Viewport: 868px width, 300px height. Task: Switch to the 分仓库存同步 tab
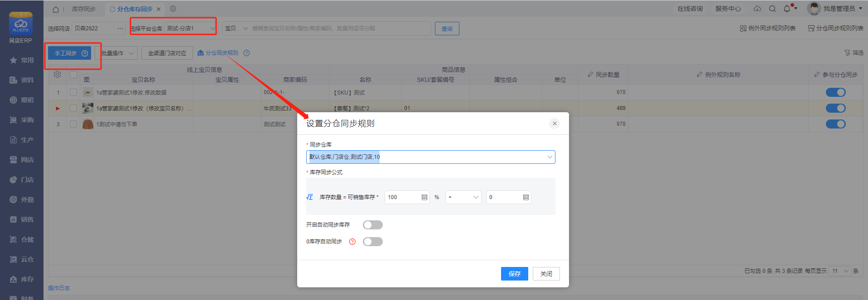[x=135, y=9]
